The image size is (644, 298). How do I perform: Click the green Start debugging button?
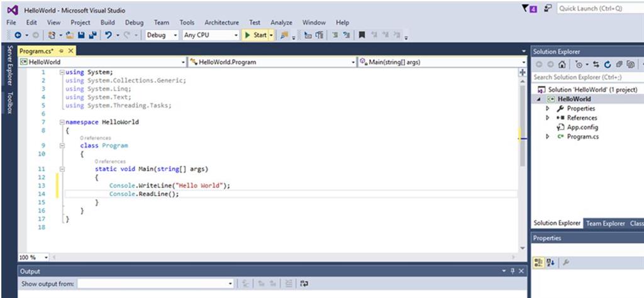click(255, 35)
